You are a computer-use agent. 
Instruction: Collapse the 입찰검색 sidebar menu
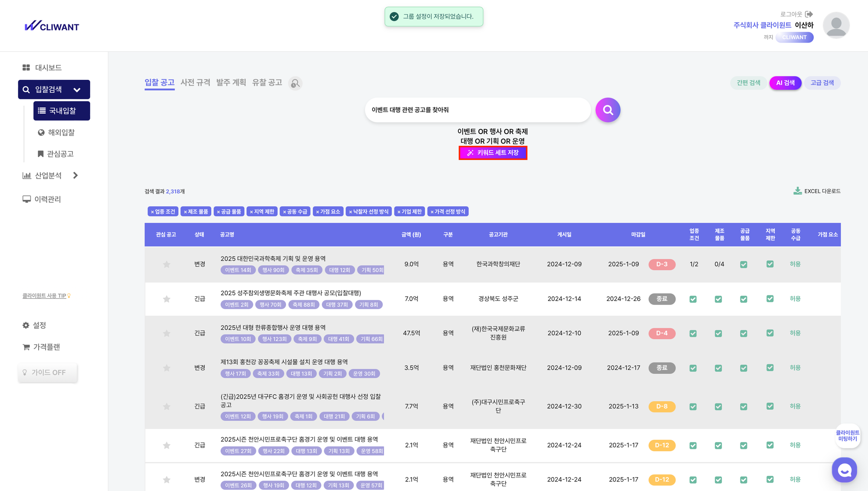[77, 90]
